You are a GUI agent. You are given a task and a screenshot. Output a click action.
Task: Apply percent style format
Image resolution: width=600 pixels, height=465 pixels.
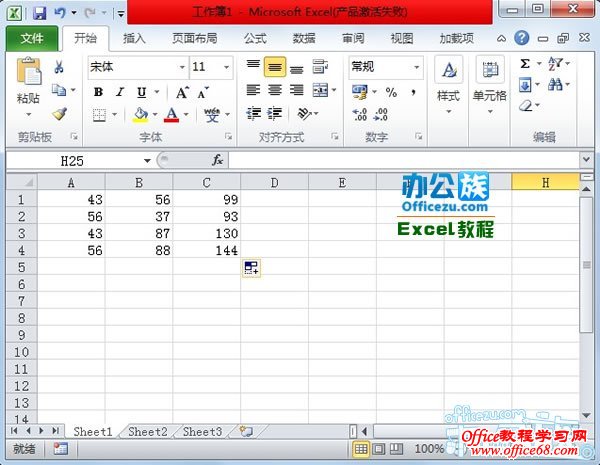pos(391,92)
